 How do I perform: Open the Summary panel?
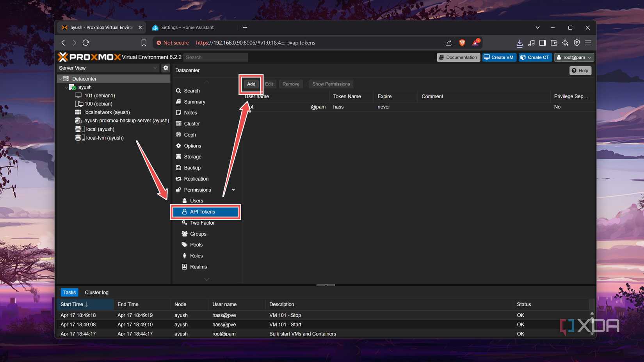coord(194,101)
